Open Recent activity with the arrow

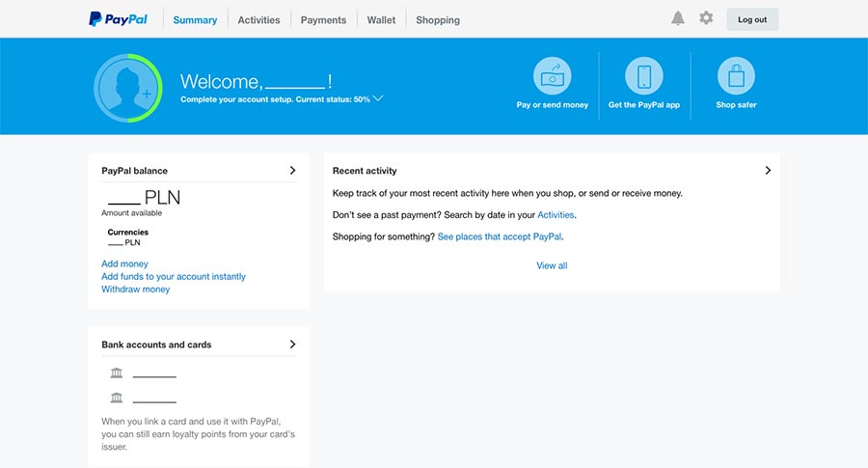tap(768, 171)
